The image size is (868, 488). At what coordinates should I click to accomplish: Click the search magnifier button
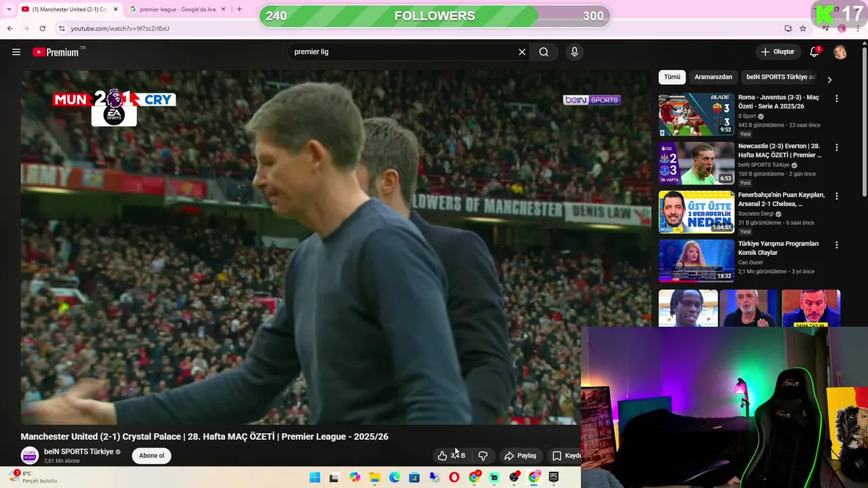click(x=544, y=52)
